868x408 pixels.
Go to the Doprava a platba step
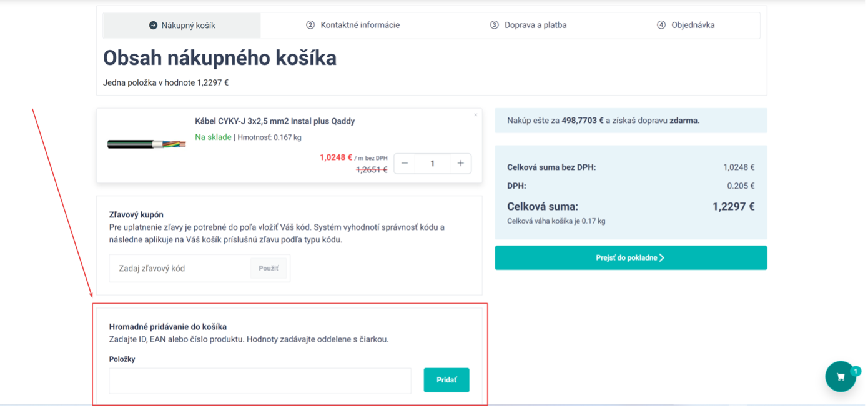tap(535, 25)
